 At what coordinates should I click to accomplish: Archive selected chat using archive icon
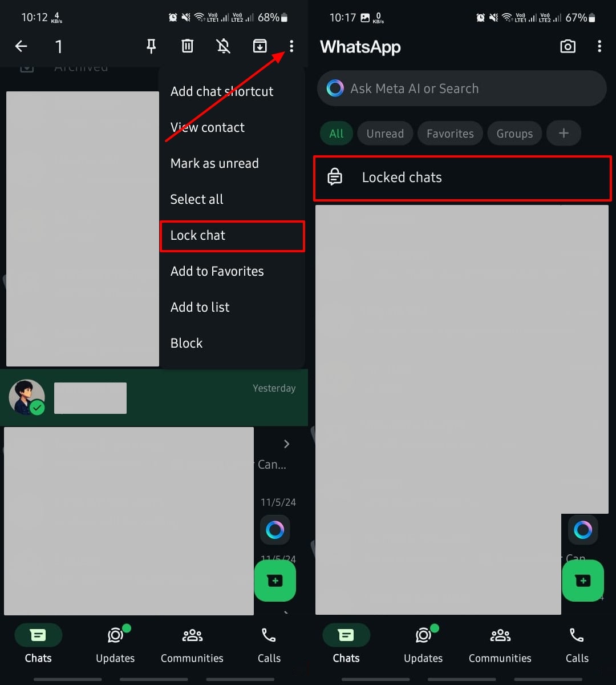[260, 46]
